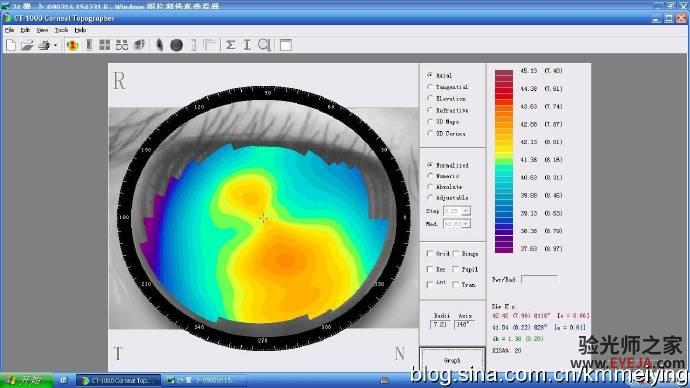Click the dark sphere toolbar icon
The image size is (690, 388).
176,45
